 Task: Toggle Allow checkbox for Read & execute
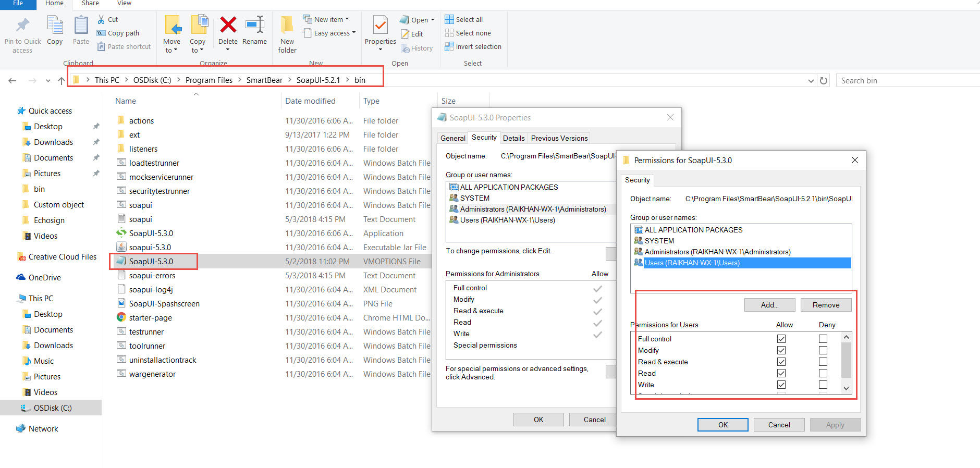pyautogui.click(x=781, y=362)
